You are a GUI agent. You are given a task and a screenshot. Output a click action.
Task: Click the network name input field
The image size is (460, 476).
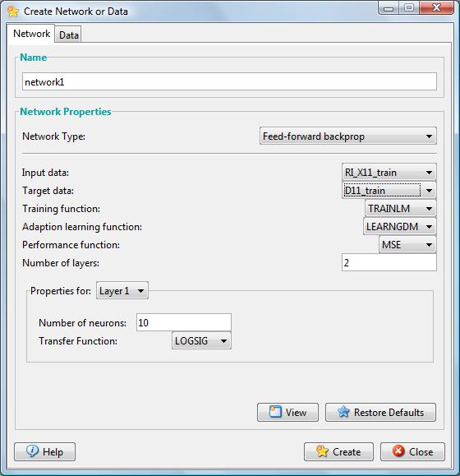point(229,81)
